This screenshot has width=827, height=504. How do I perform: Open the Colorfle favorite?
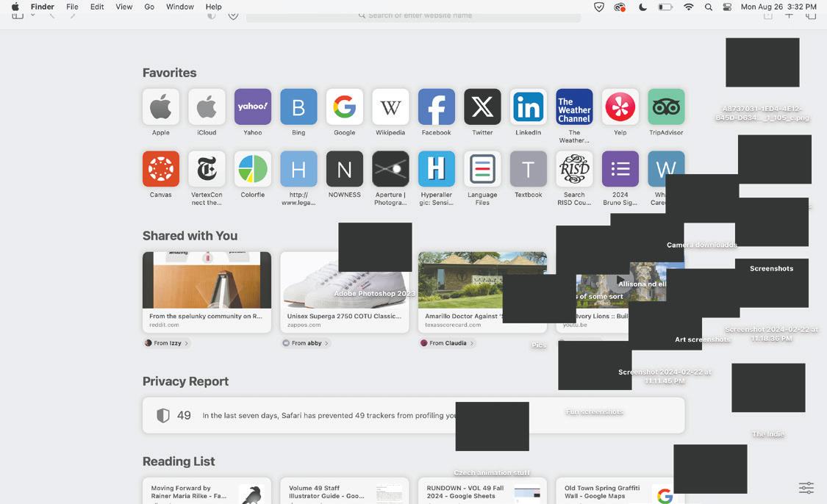point(253,169)
